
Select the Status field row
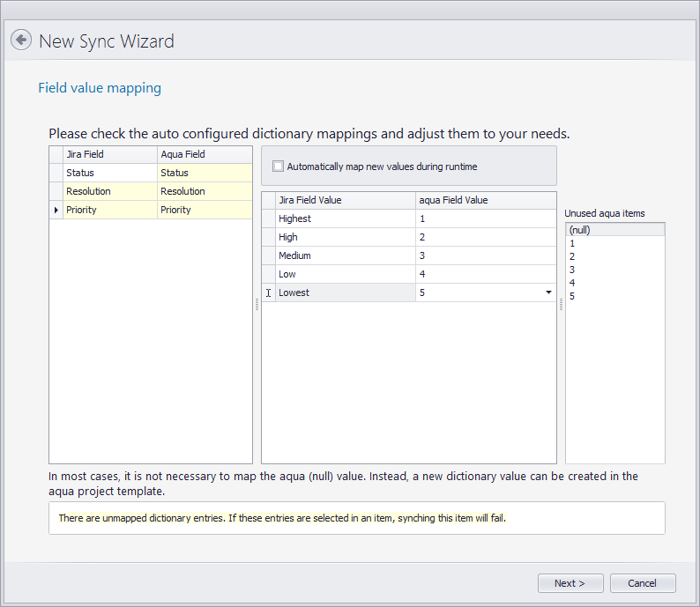(x=109, y=173)
